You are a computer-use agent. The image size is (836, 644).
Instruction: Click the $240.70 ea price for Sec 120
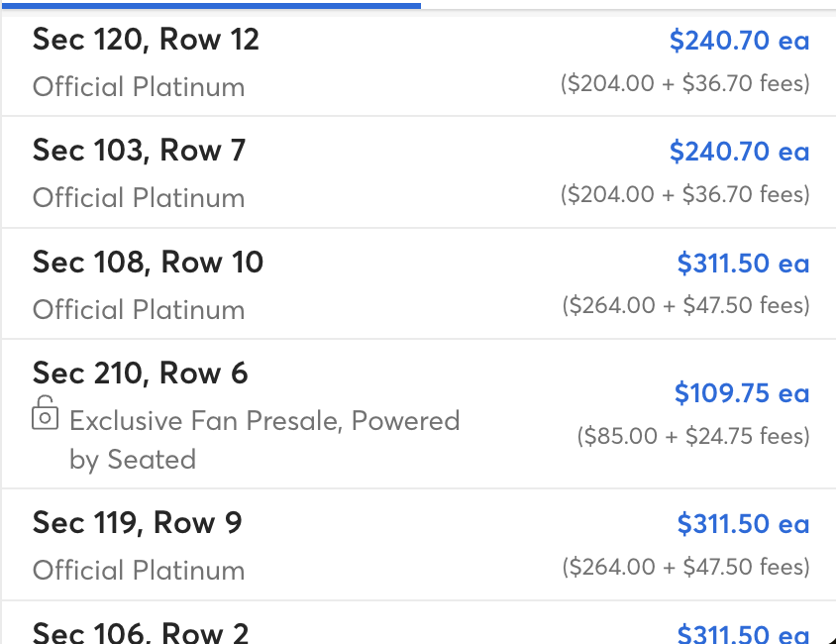pos(740,41)
